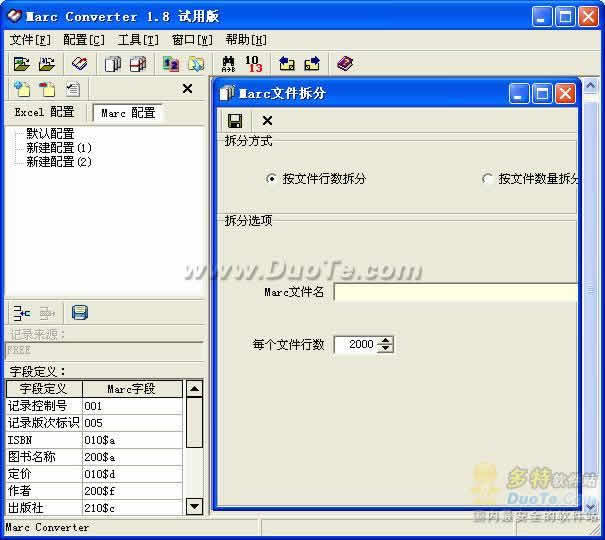Click the field table scrollbar down arrow
Screen dimensions: 605x540
point(194,506)
